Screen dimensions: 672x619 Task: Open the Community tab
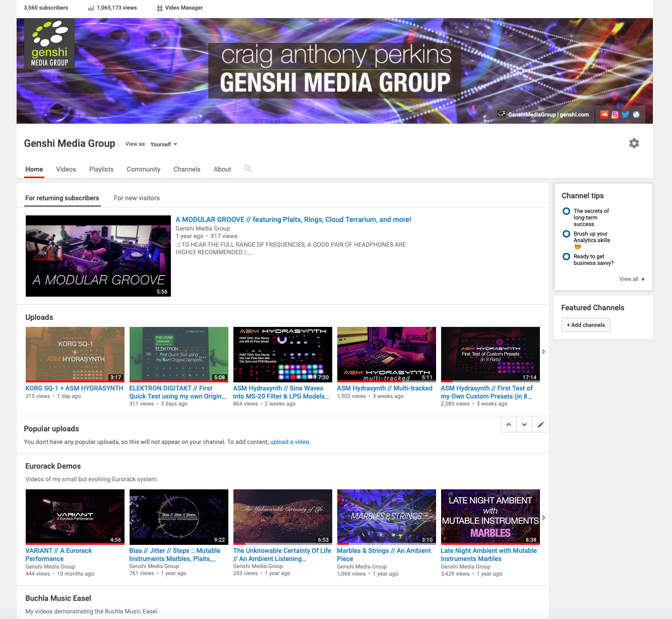[144, 170]
